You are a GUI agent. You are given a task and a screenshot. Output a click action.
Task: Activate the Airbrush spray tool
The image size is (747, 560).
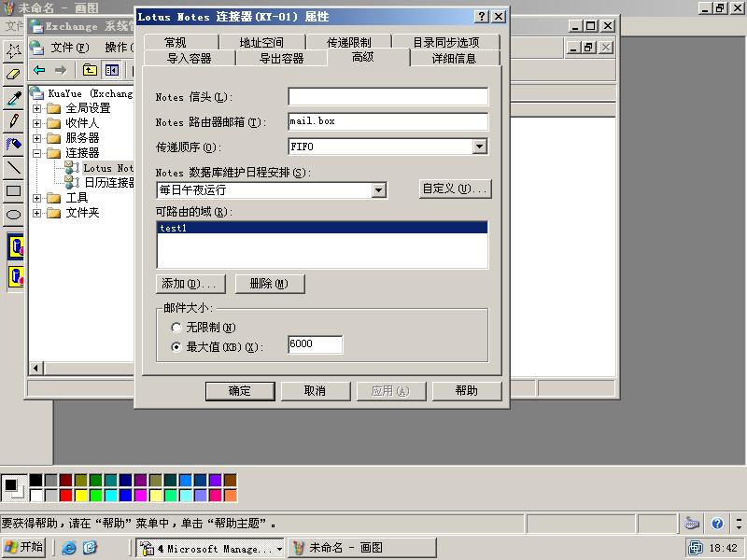[x=13, y=145]
